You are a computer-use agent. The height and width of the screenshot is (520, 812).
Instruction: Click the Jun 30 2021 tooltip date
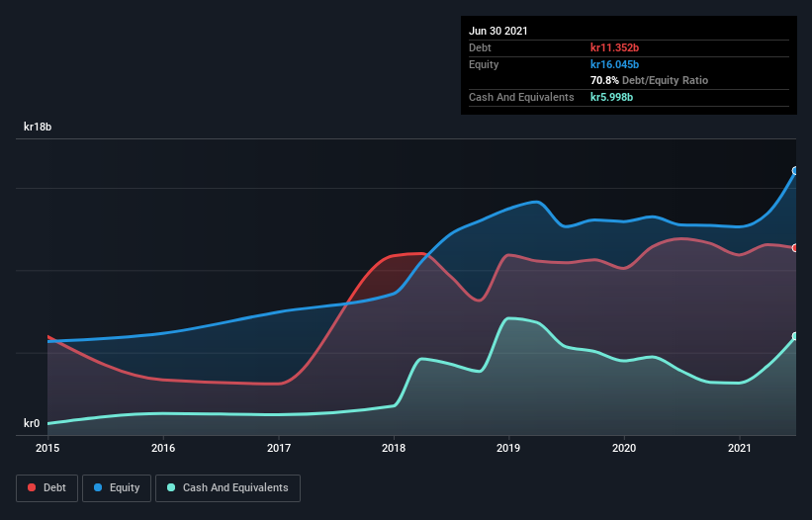click(x=498, y=31)
